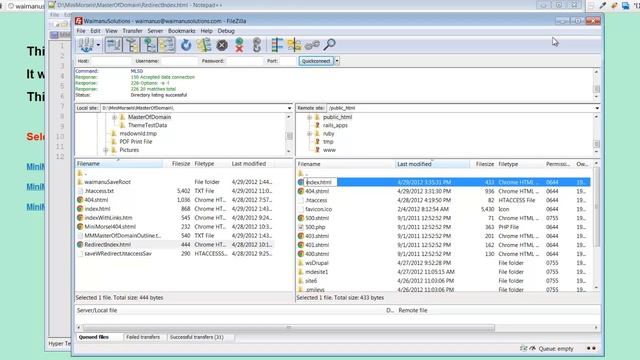Toggle the message log display
This screenshot has height=360, width=640.
click(113, 45)
